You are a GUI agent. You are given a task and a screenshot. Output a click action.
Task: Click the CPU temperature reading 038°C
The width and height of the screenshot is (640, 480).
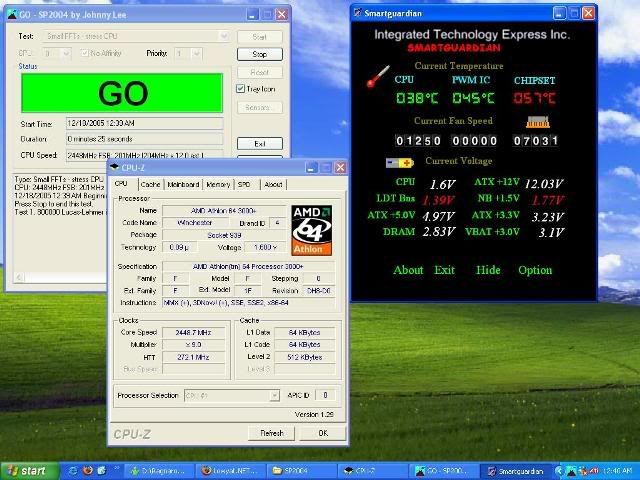tap(417, 98)
